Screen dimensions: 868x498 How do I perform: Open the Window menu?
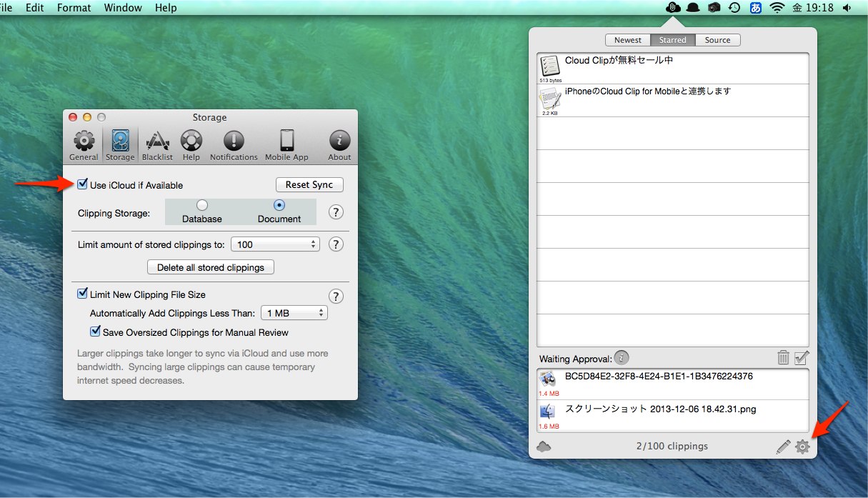click(123, 8)
